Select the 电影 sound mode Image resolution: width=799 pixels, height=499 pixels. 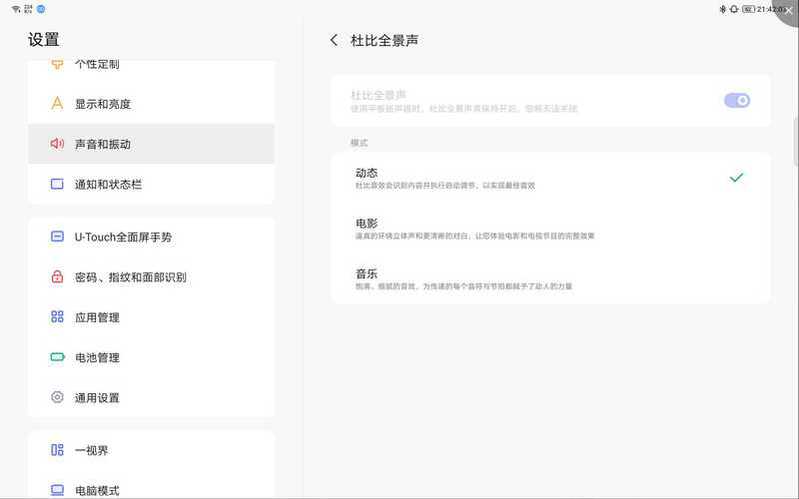click(551, 228)
